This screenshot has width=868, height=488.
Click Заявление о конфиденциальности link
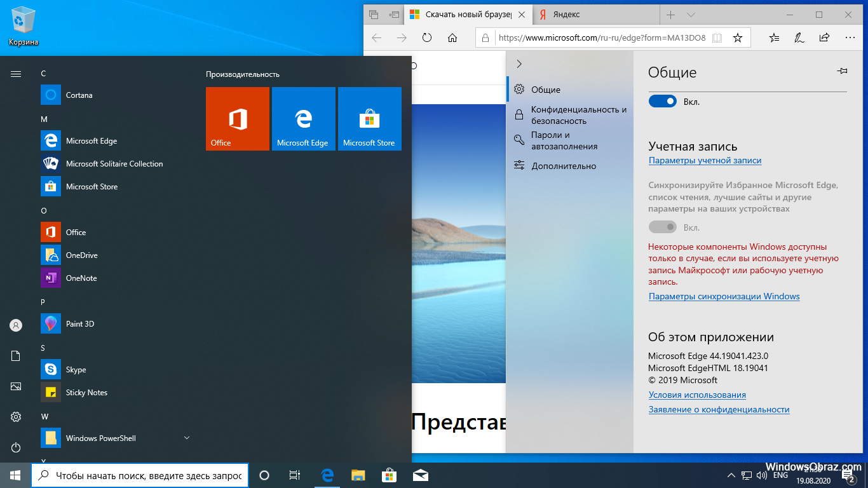click(x=719, y=410)
